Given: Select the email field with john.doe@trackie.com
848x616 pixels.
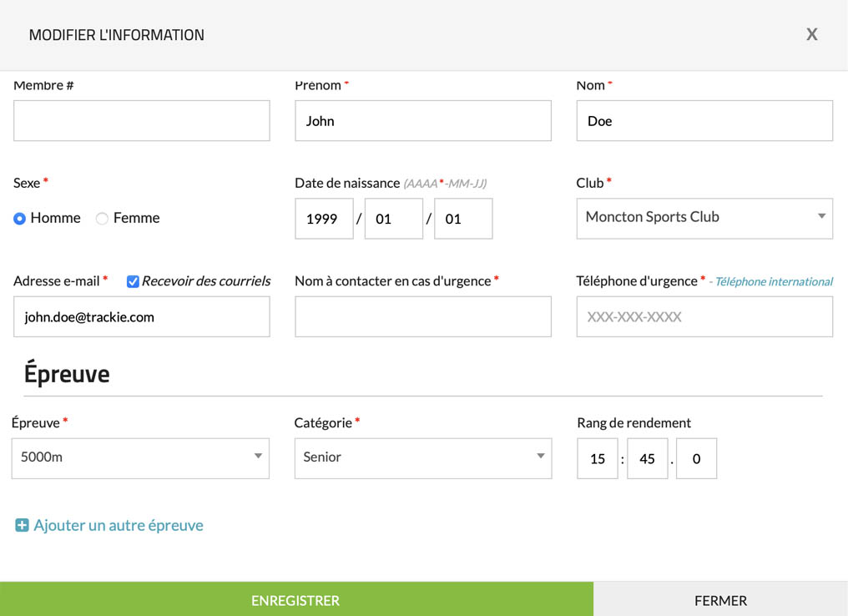Looking at the screenshot, I should [x=141, y=317].
